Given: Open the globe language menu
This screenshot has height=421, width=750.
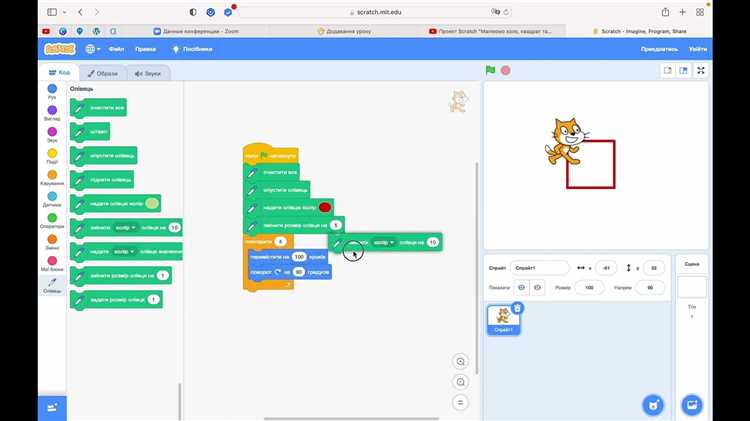Looking at the screenshot, I should pyautogui.click(x=92, y=49).
